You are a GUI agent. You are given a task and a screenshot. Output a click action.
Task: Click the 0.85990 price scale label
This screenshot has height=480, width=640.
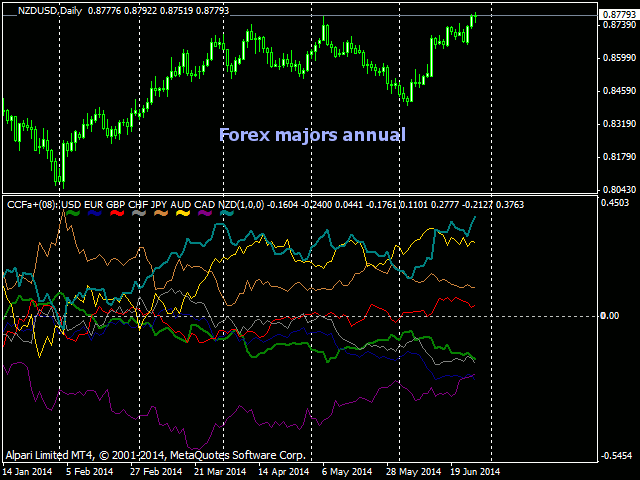pos(620,58)
